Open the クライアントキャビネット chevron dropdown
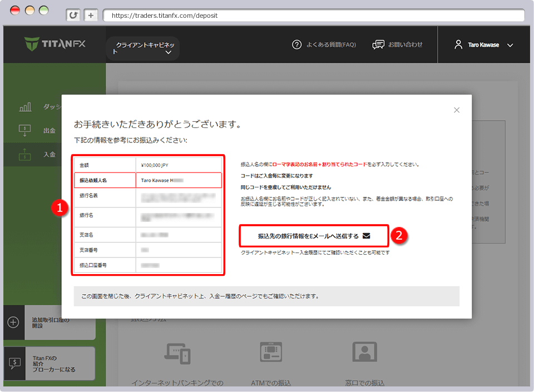The width and height of the screenshot is (534, 392). (x=168, y=52)
